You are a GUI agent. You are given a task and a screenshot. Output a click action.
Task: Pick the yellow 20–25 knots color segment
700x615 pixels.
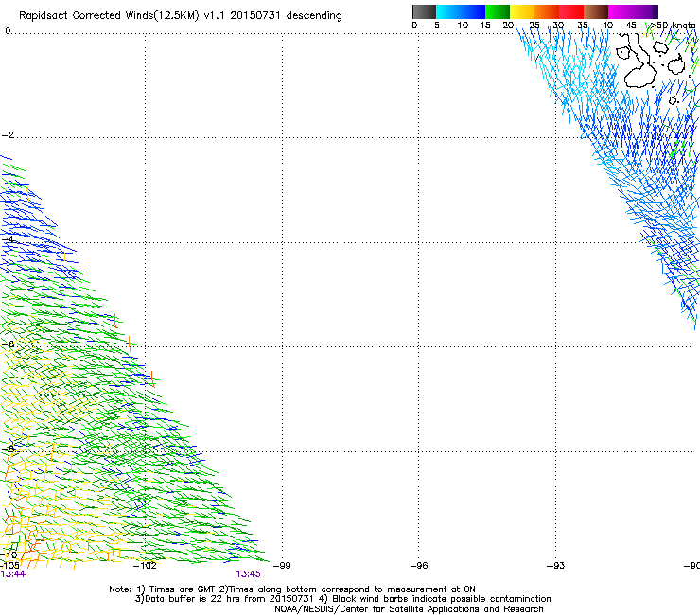coord(522,11)
